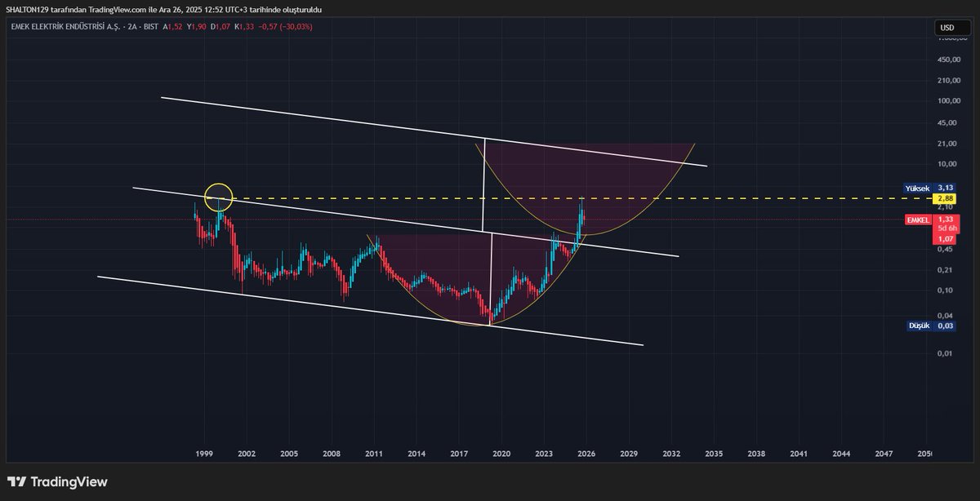
Task: Click 0,01 on the price axis
Action: pyautogui.click(x=945, y=353)
